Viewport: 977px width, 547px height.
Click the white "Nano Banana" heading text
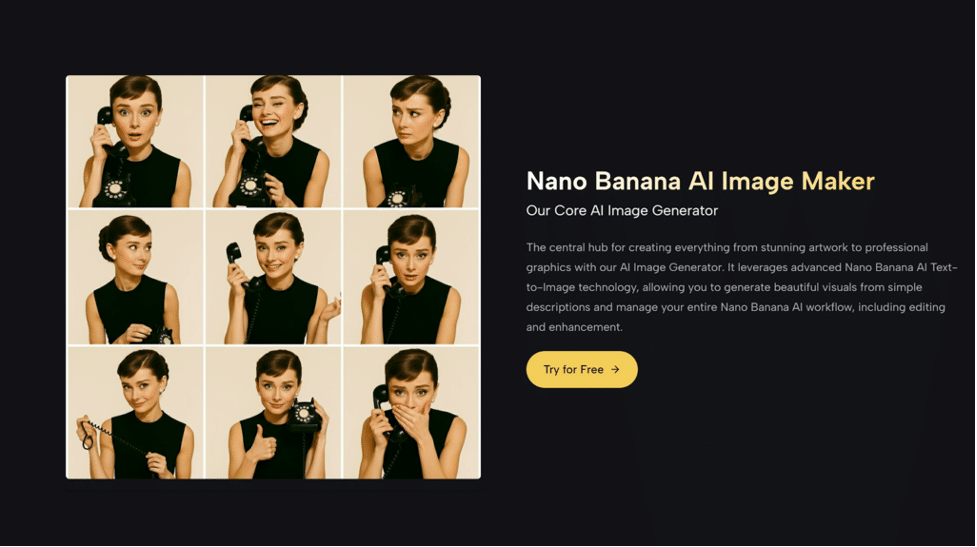(604, 181)
